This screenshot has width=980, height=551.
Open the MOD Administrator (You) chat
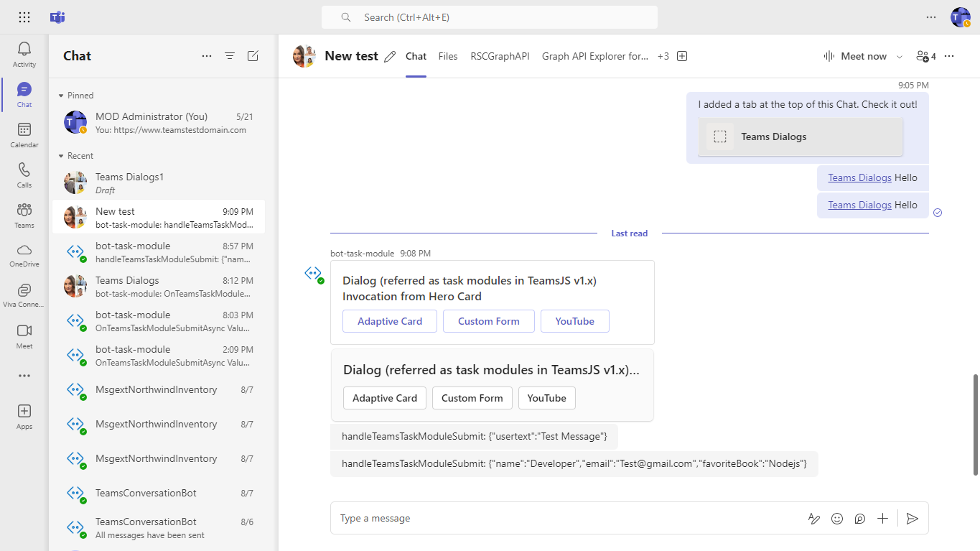(x=159, y=123)
